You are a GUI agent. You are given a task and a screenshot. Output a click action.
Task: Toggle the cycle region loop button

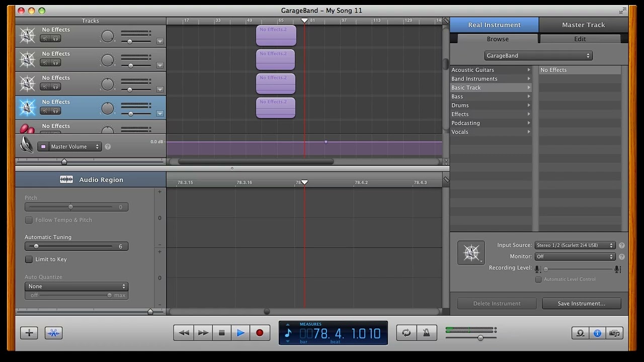[407, 333]
